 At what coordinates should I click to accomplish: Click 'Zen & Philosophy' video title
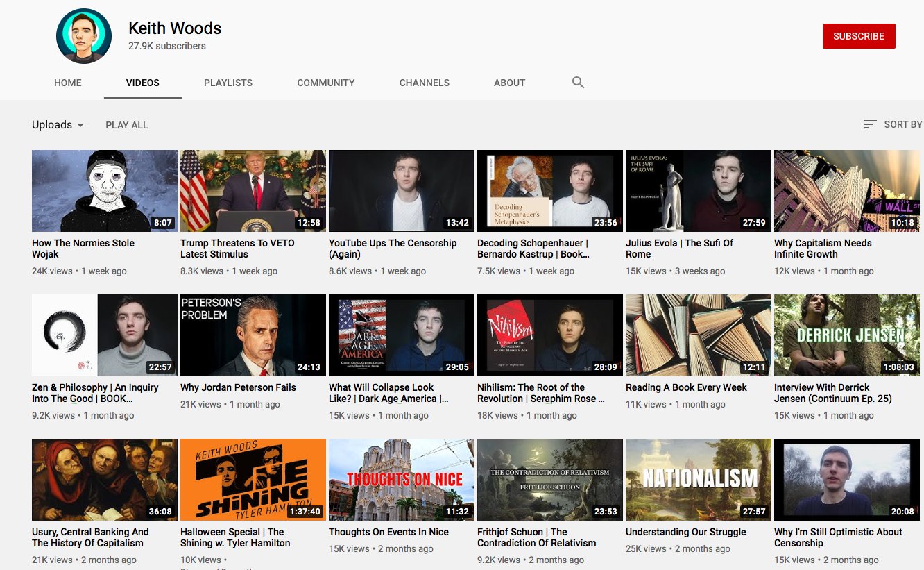click(95, 393)
